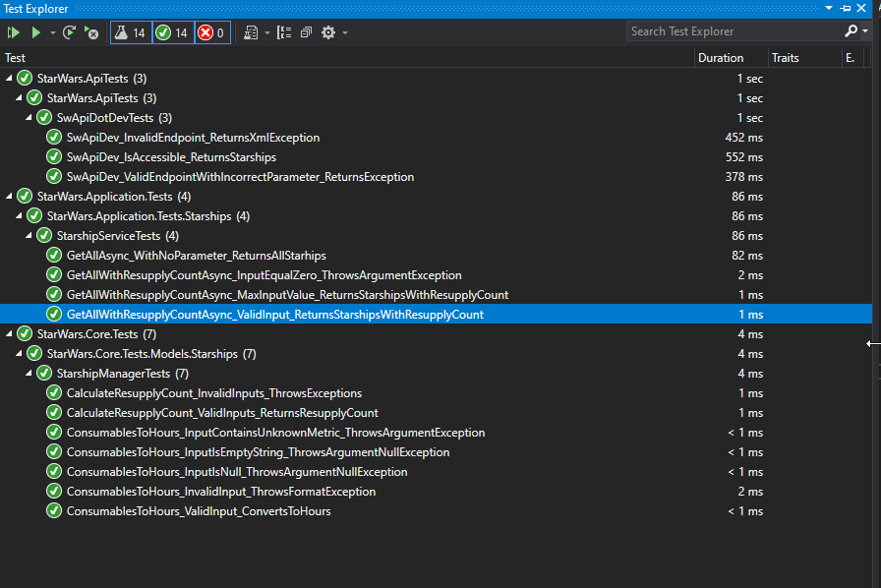Close the Test Explorer panel
Image resolution: width=881 pixels, height=588 pixels.
coord(861,9)
